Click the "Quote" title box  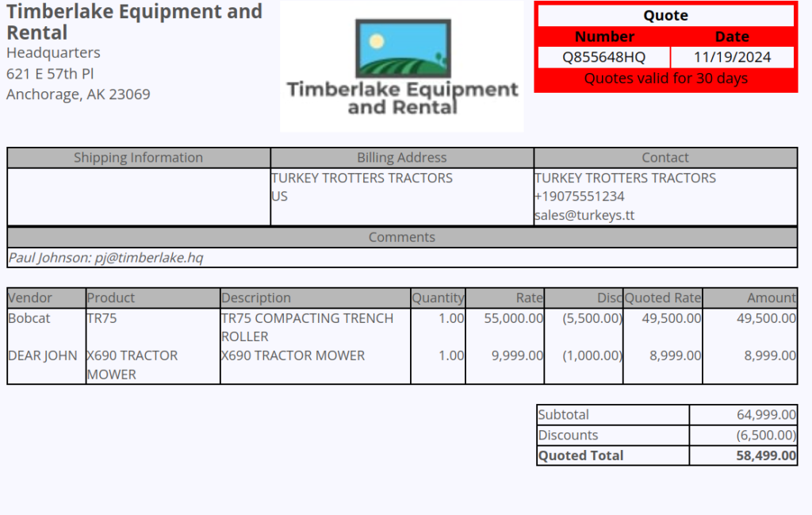(x=665, y=16)
